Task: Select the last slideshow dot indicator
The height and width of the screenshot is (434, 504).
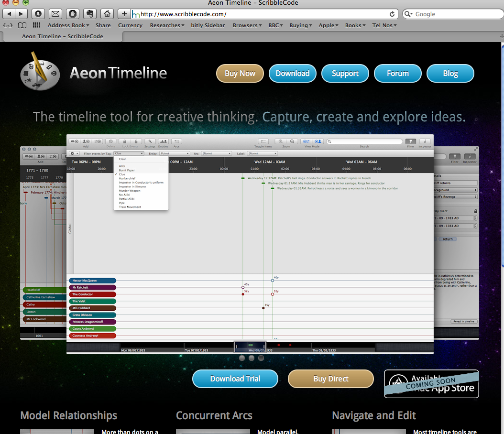Action: pos(261,358)
